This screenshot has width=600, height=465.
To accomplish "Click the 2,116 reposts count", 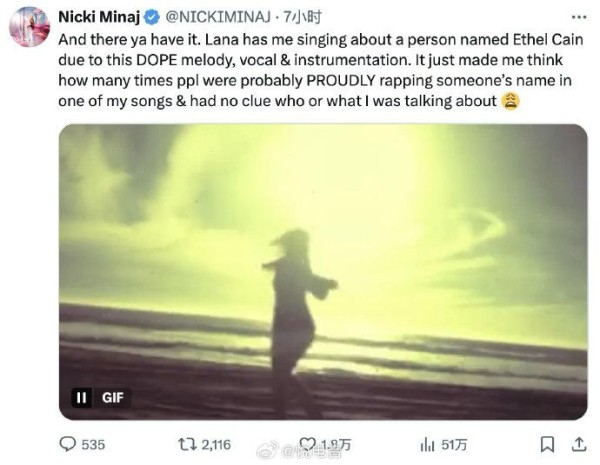I will (216, 444).
